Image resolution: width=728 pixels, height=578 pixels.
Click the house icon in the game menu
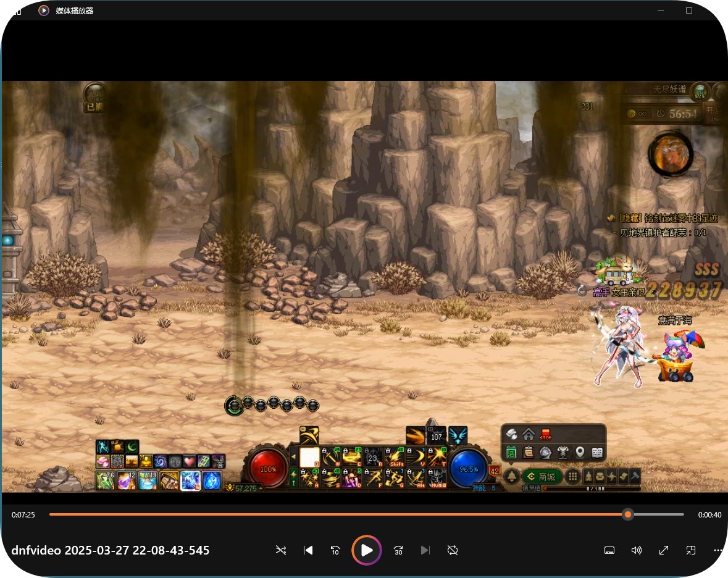[529, 435]
